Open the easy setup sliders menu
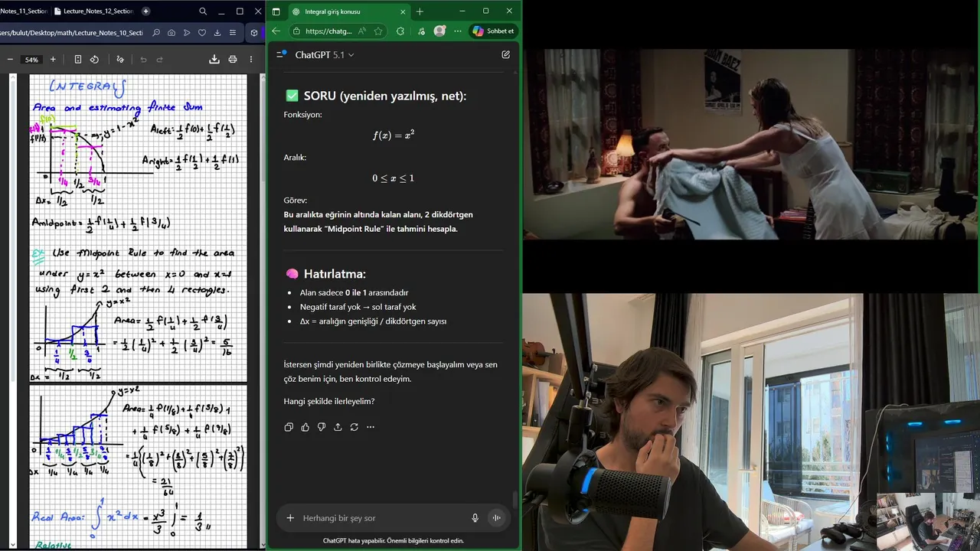Viewport: 980px width, 551px height. coord(233,33)
